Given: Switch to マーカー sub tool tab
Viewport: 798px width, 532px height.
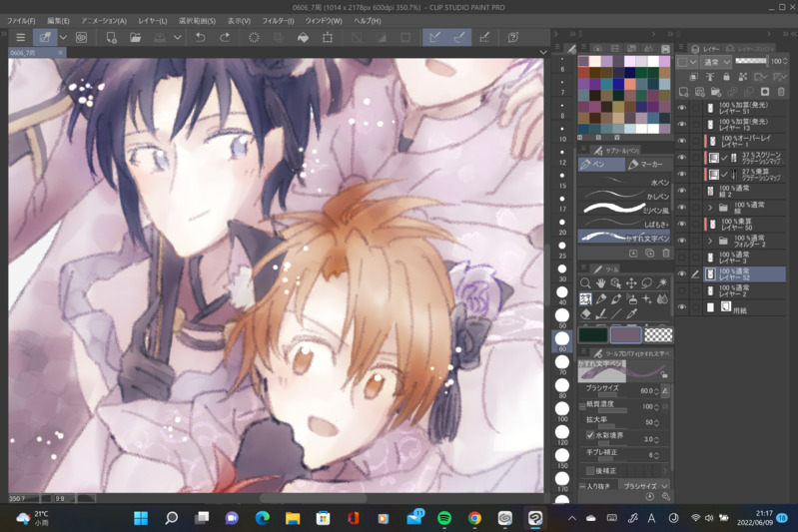Looking at the screenshot, I should [649, 165].
